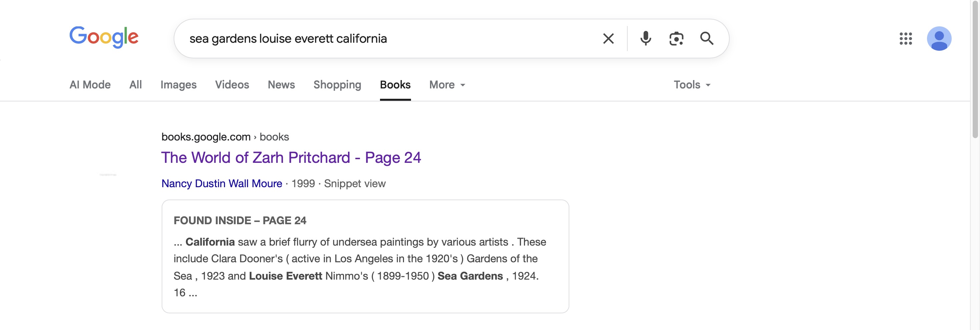
Task: Open the Google apps grid
Action: 905,38
